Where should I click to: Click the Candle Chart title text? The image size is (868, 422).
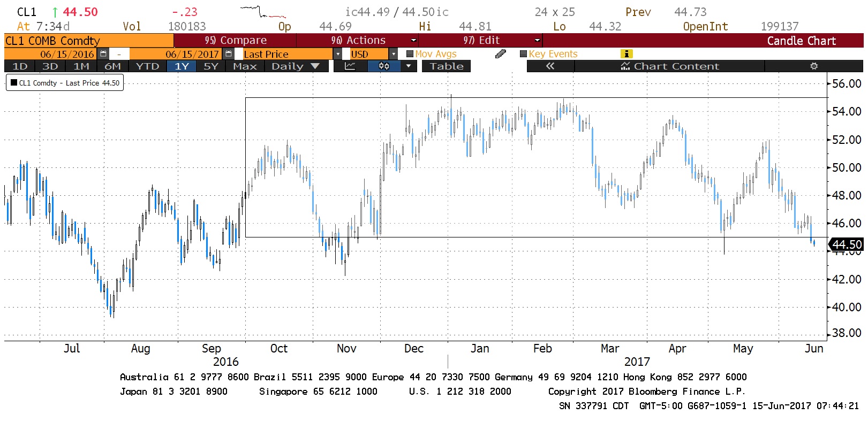801,41
